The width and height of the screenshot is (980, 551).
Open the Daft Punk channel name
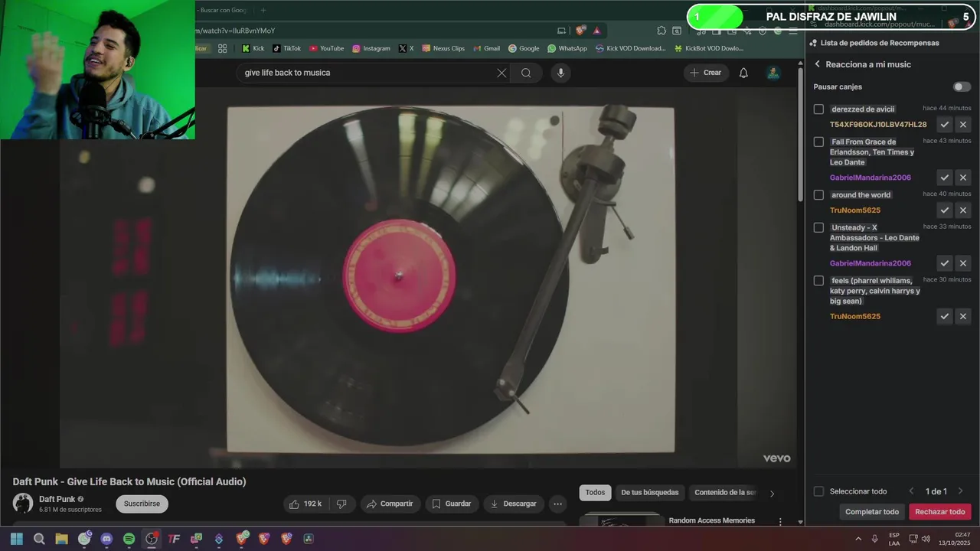coord(57,499)
